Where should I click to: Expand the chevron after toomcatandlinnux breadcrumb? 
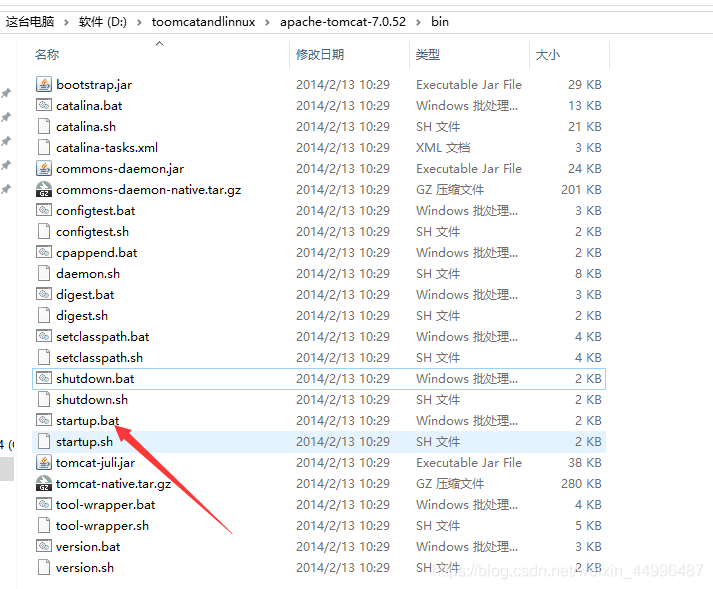coord(267,22)
